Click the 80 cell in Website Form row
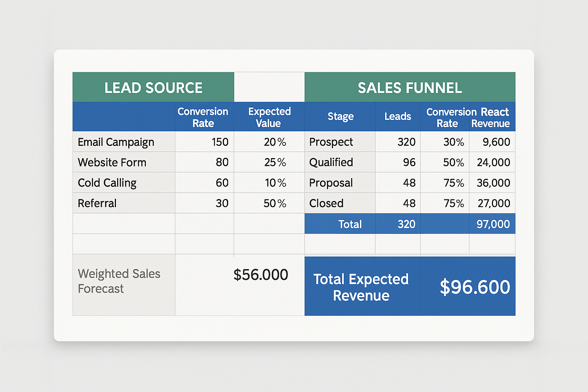Viewport: 588px width, 392px height. click(204, 162)
